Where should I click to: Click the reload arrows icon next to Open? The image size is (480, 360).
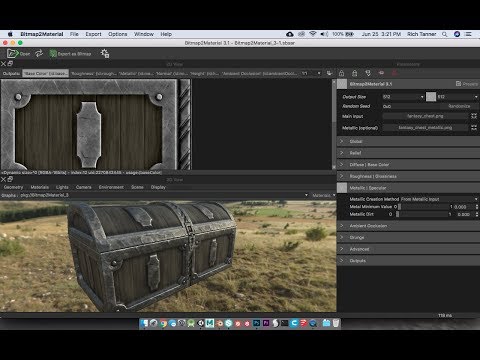(39, 53)
